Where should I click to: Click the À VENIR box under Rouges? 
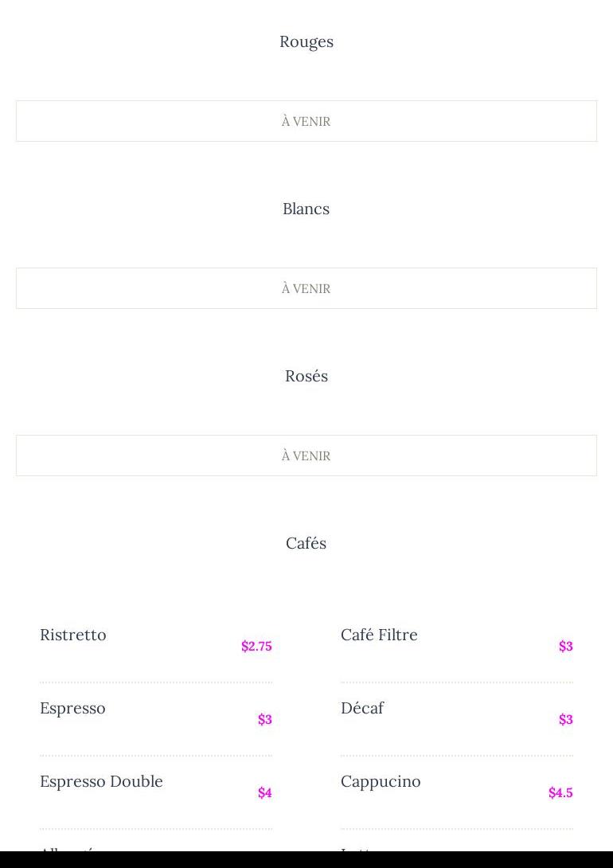306,121
